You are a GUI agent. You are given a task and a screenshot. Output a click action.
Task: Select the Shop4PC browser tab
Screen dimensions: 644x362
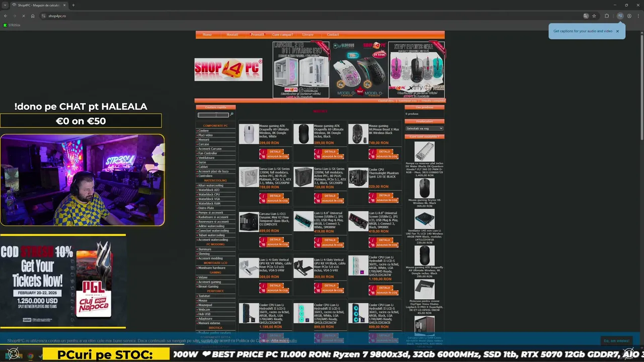tap(38, 5)
